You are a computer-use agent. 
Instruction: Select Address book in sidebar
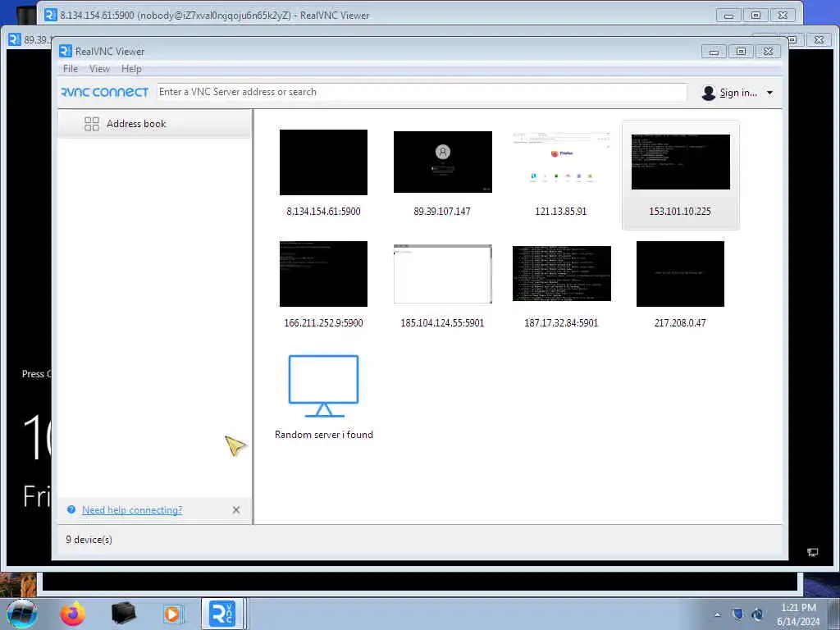tap(154, 124)
